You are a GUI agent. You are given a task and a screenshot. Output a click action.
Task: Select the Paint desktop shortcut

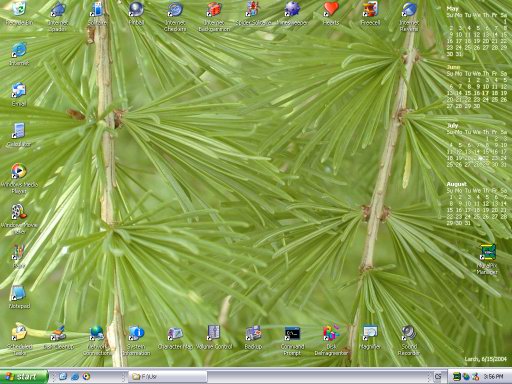[x=19, y=257]
